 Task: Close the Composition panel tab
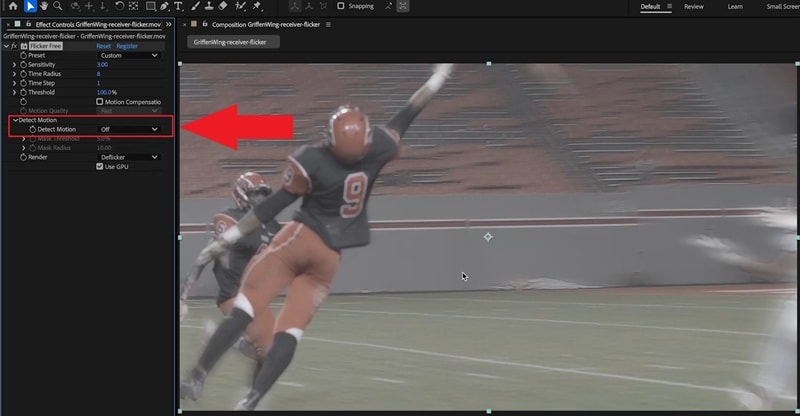pos(184,25)
